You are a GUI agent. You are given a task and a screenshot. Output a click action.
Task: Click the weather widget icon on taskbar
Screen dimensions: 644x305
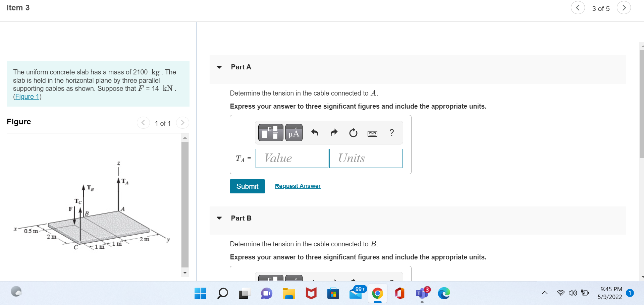pos(16,292)
